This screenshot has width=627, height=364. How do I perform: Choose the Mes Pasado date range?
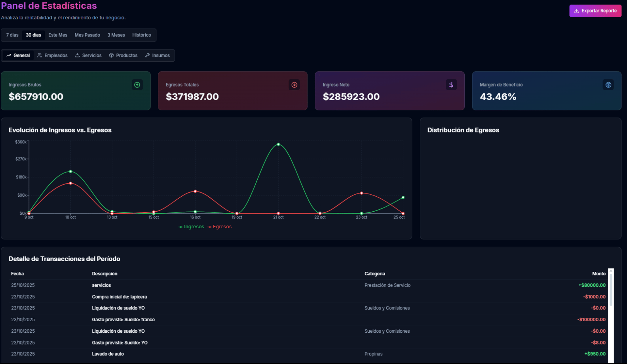(x=87, y=35)
